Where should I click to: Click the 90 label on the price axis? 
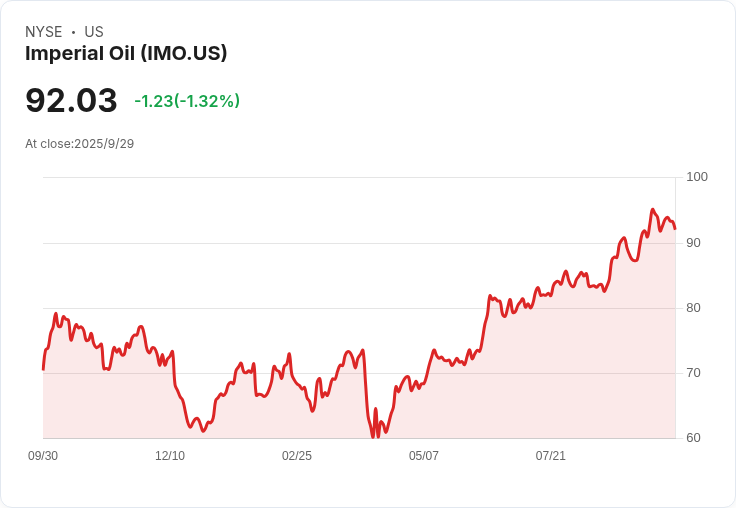[x=694, y=243]
